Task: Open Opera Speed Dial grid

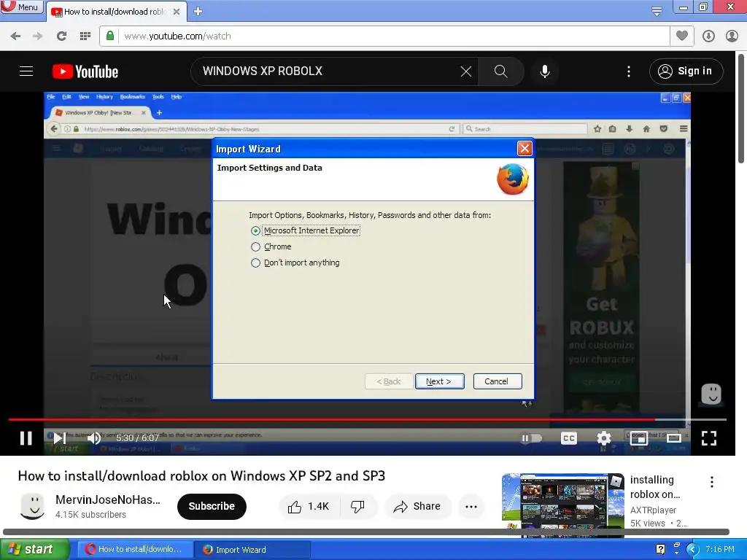Action: [x=85, y=36]
